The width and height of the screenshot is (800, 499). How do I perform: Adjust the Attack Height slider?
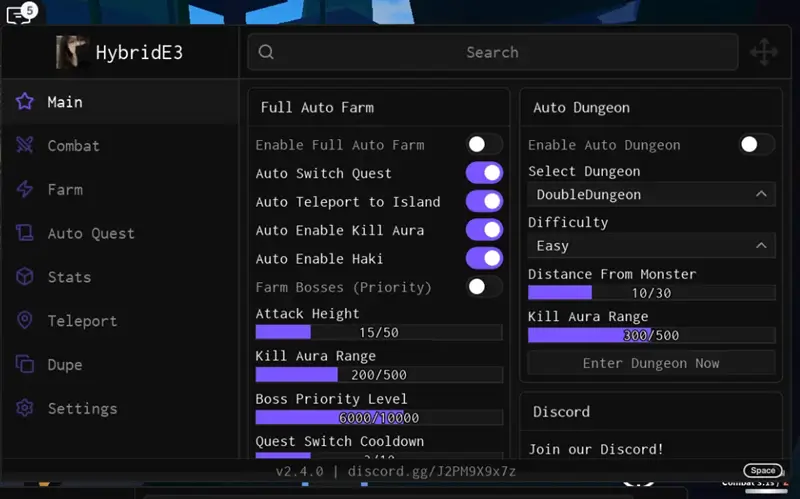pos(379,332)
